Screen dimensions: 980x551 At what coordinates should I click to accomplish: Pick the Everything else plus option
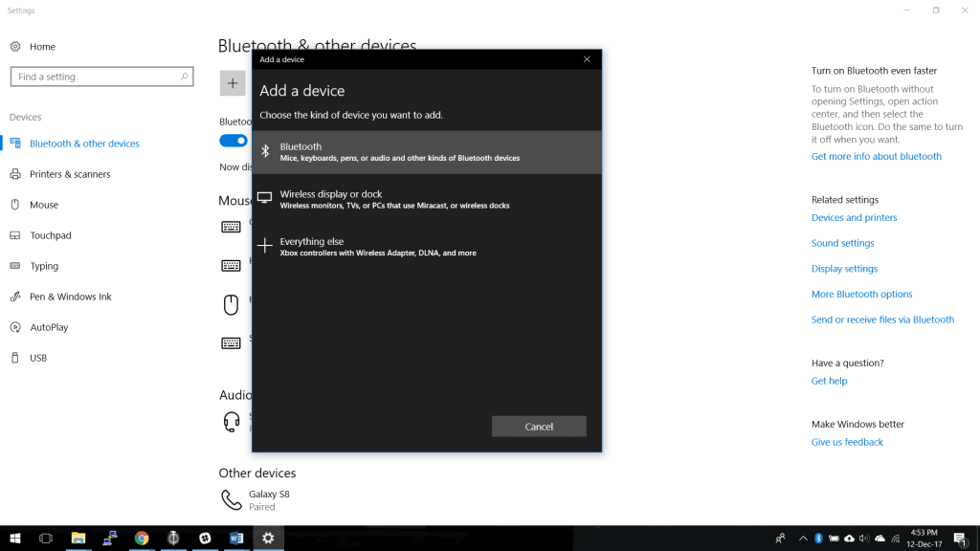(x=426, y=247)
